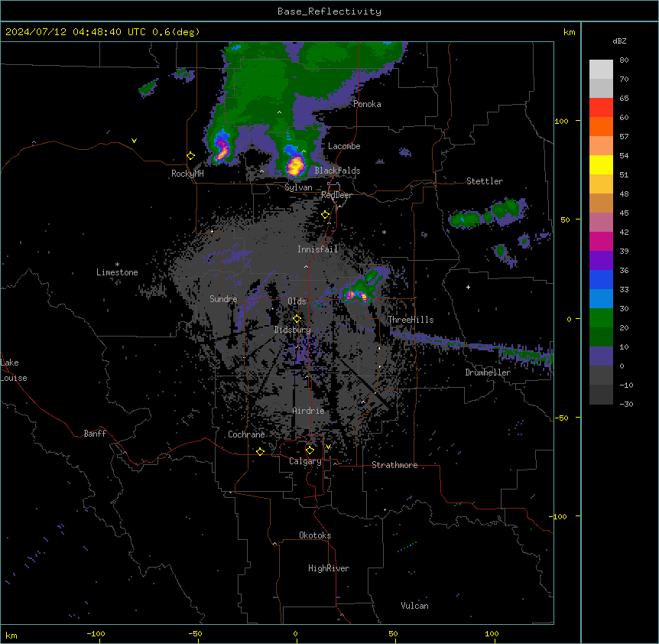Image resolution: width=659 pixels, height=644 pixels.
Task: Click the small storm cell northwest of ThreeHills
Action: tap(359, 293)
